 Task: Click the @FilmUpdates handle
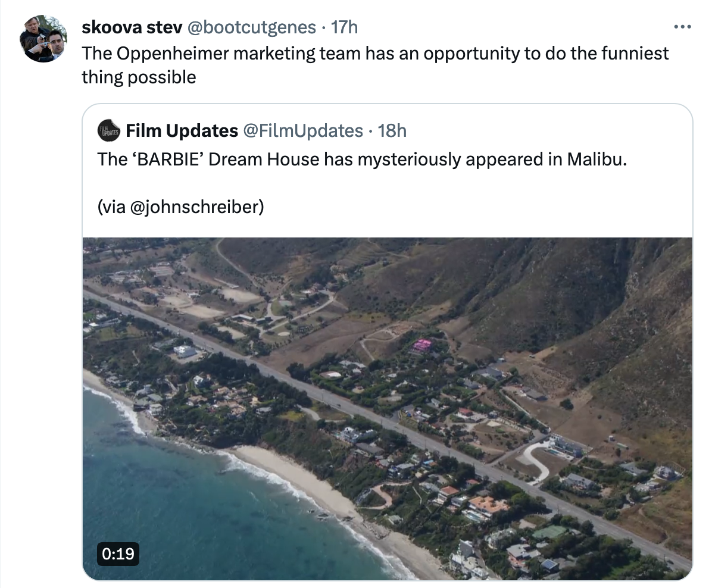click(303, 131)
